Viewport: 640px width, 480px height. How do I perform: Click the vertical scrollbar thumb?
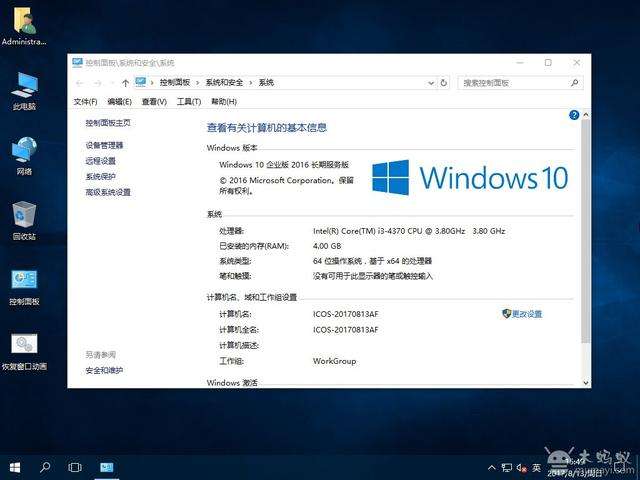tap(585, 231)
